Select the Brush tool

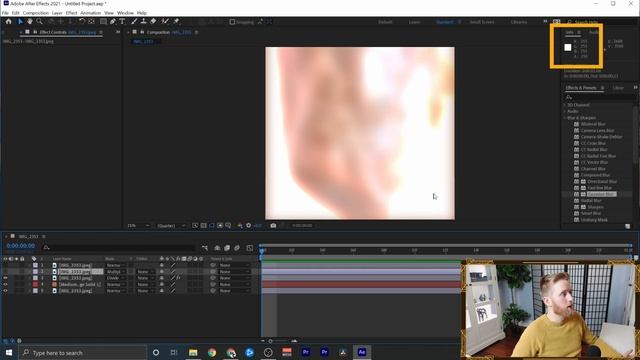(x=134, y=22)
